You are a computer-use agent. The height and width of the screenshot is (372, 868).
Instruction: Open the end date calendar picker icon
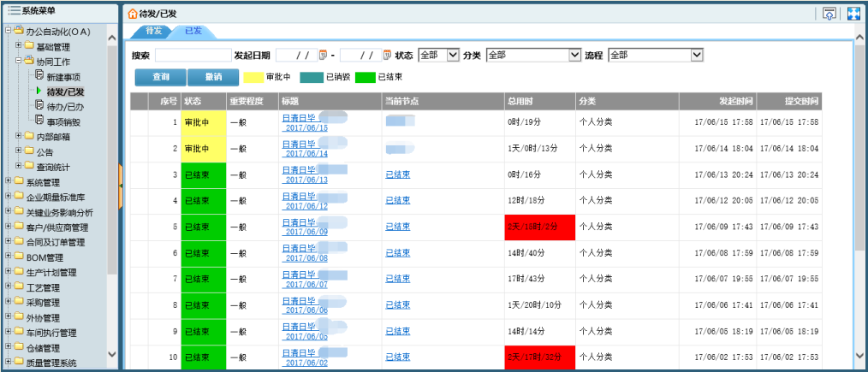(387, 55)
